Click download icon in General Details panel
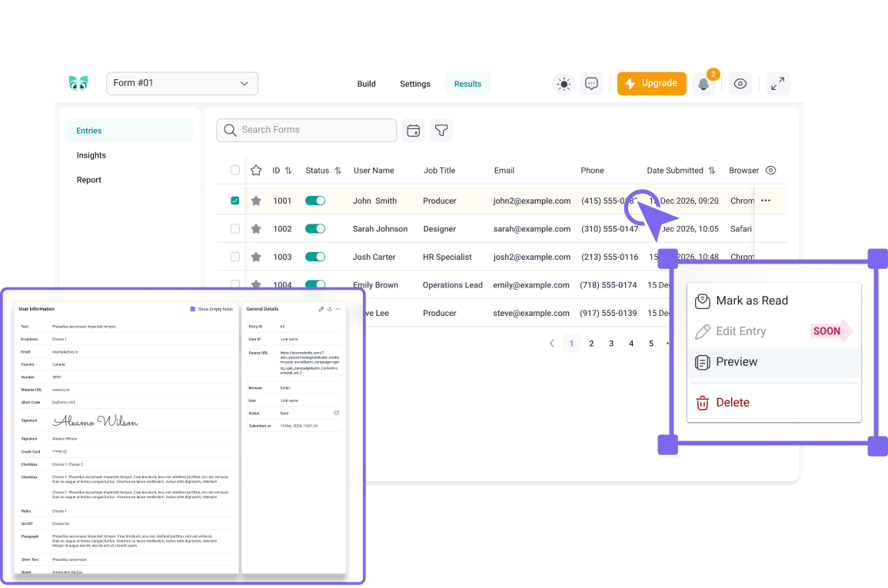 coord(330,309)
